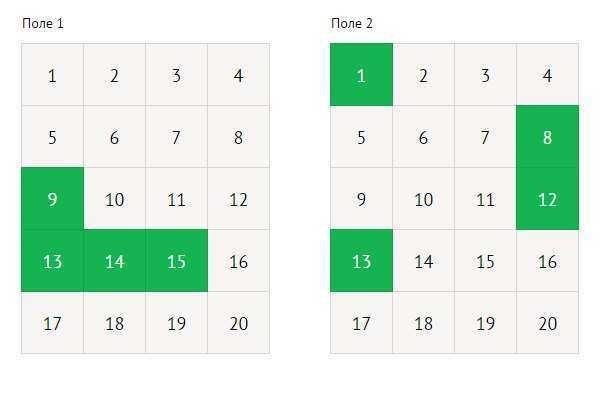The width and height of the screenshot is (602, 394).
Task: Toggle off green number 8 in Поле 2
Action: (547, 137)
